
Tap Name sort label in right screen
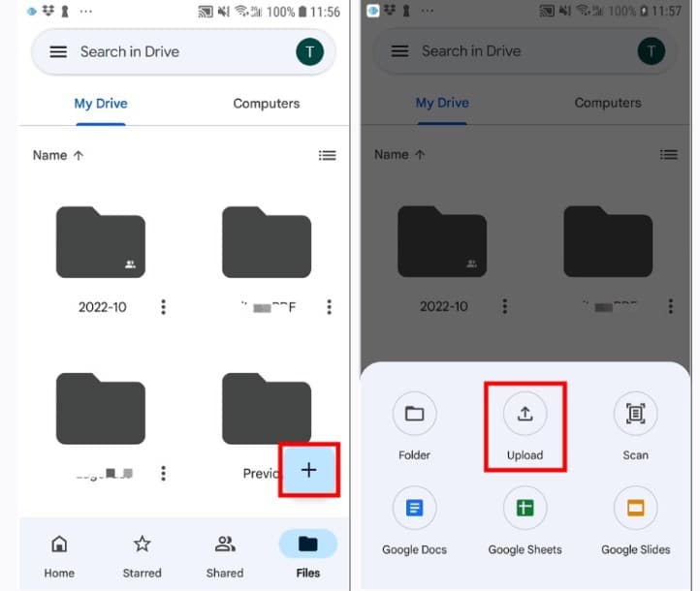pos(399,154)
